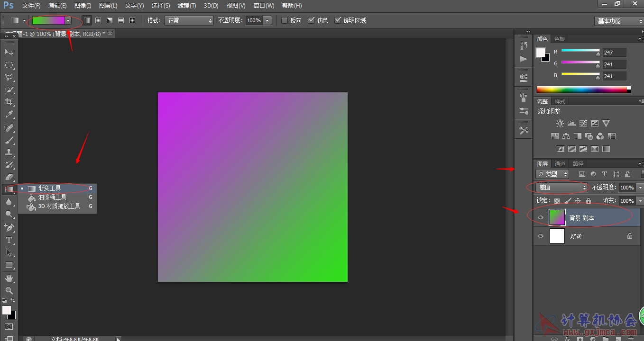Select the Eraser tool
This screenshot has height=341, width=644.
9,177
